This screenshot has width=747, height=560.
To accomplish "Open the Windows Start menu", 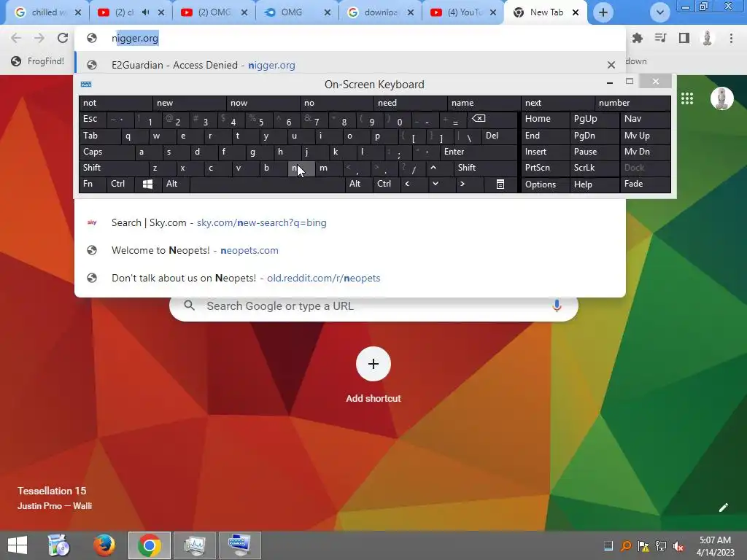I will [x=18, y=545].
